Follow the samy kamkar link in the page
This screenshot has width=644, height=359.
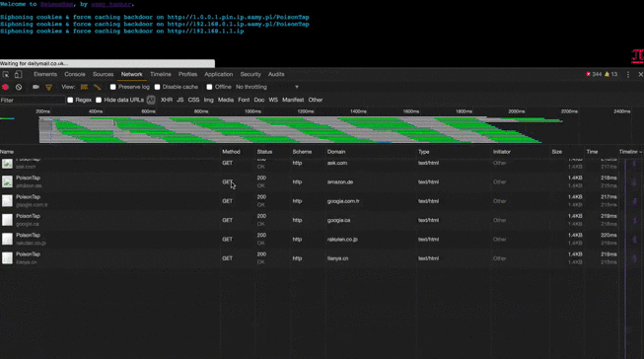(x=111, y=4)
